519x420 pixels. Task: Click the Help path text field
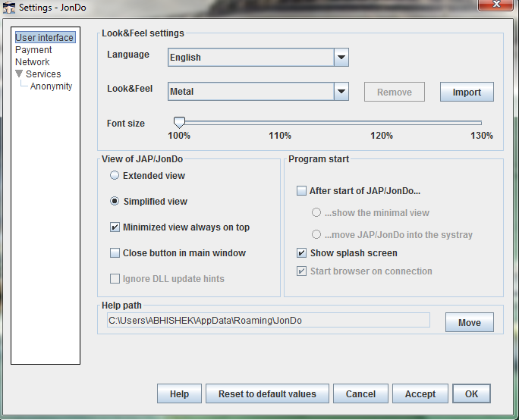pos(269,321)
